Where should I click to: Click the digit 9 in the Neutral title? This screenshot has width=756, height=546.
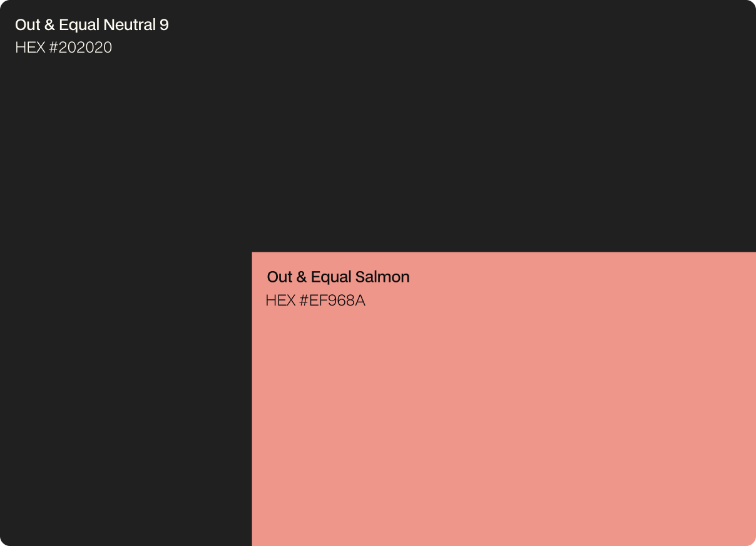click(x=164, y=25)
